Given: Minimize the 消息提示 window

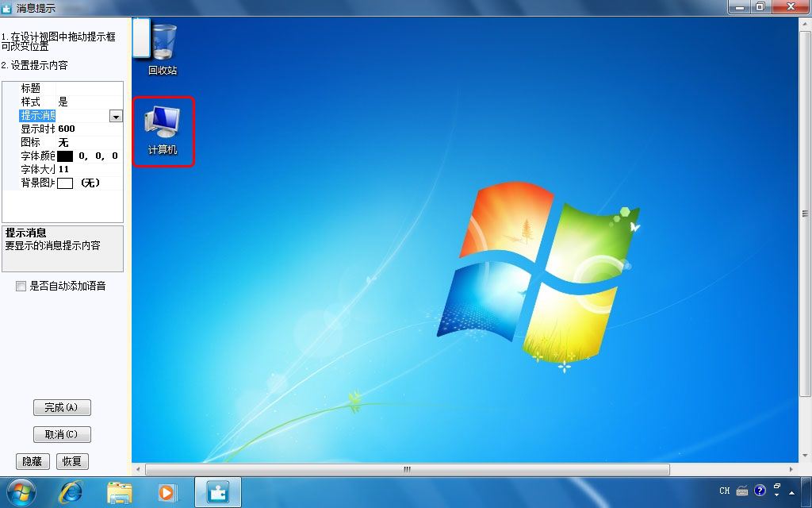Looking at the screenshot, I should [740, 7].
